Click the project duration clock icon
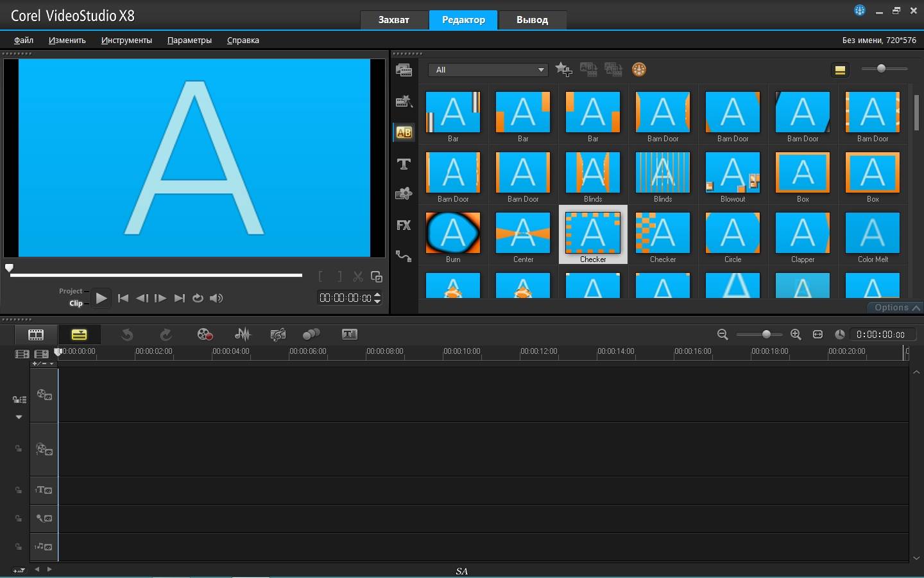The image size is (924, 578). pos(839,335)
